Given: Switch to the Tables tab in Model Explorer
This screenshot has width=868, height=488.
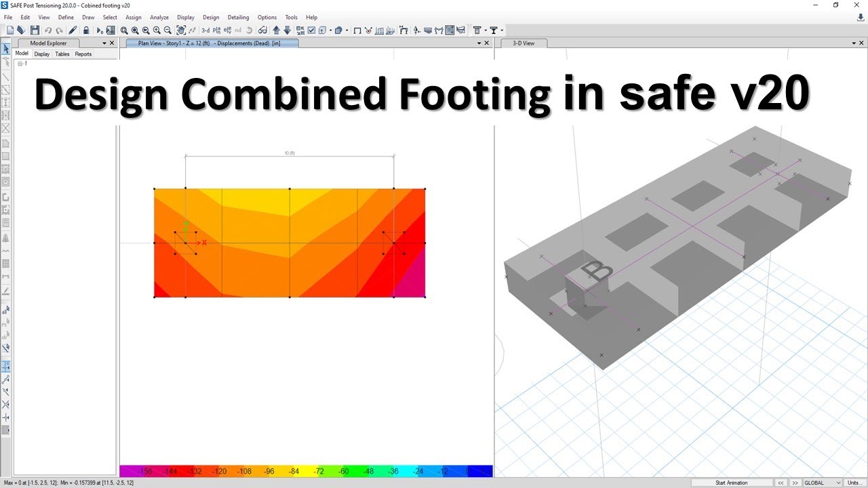Looking at the screenshot, I should pos(62,54).
